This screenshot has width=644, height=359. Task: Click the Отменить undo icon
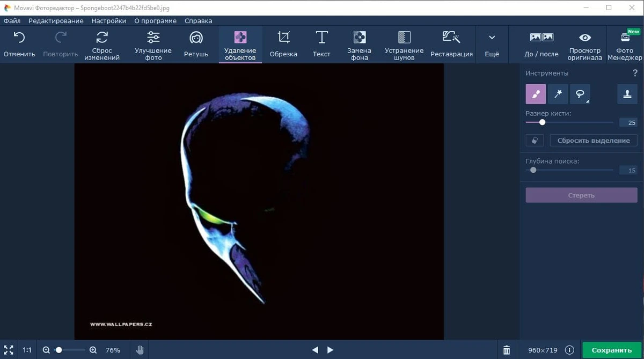point(19,37)
